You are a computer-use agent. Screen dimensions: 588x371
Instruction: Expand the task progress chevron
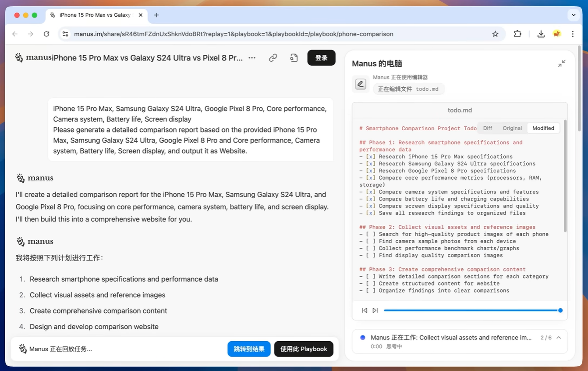[x=559, y=338]
